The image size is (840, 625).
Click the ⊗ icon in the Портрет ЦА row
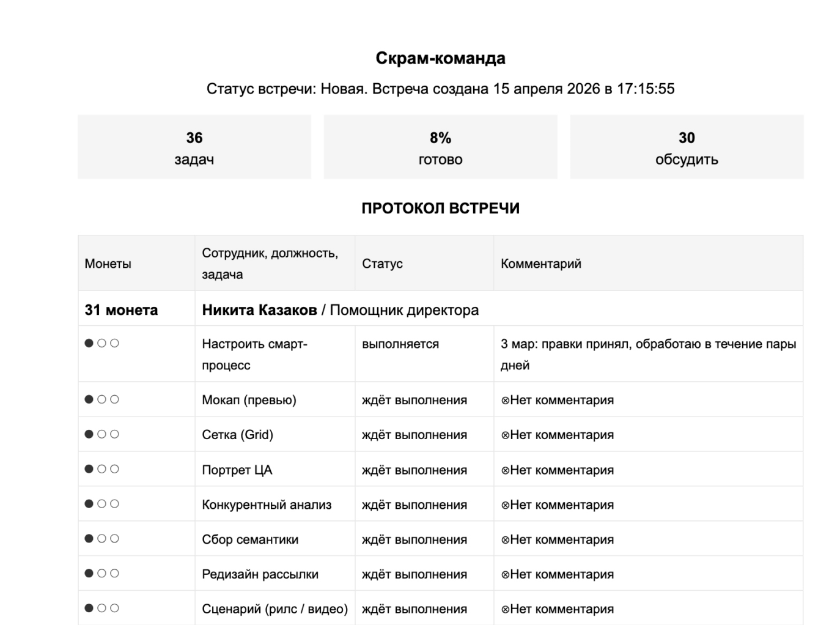pos(505,470)
